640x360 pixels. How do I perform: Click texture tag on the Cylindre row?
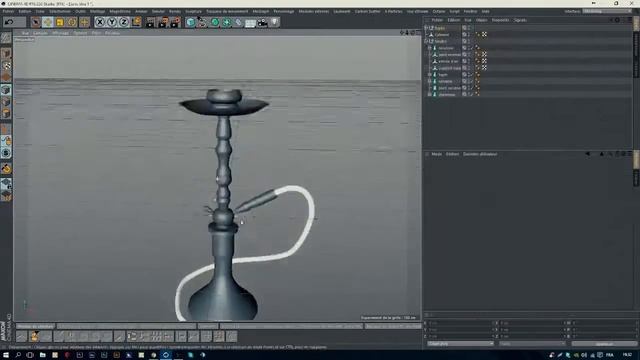coord(484,35)
